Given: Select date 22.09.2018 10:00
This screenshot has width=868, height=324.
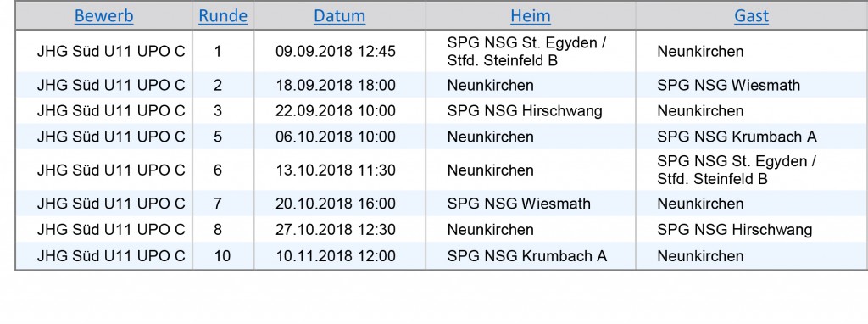Looking at the screenshot, I should pos(336,111).
